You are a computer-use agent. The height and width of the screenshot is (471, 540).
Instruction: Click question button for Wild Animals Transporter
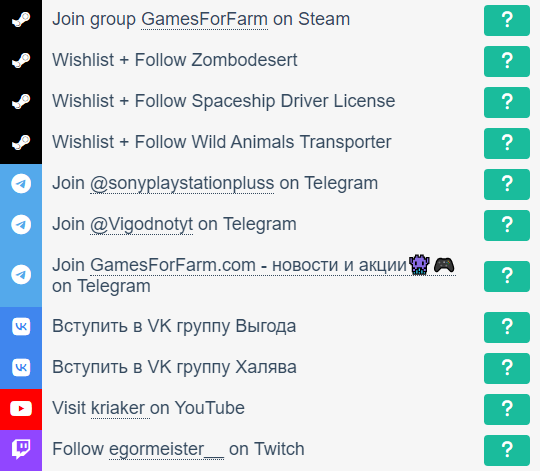point(507,143)
